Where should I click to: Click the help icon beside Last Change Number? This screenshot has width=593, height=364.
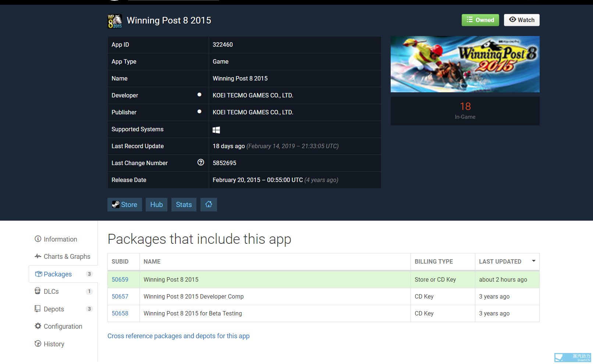pyautogui.click(x=200, y=163)
